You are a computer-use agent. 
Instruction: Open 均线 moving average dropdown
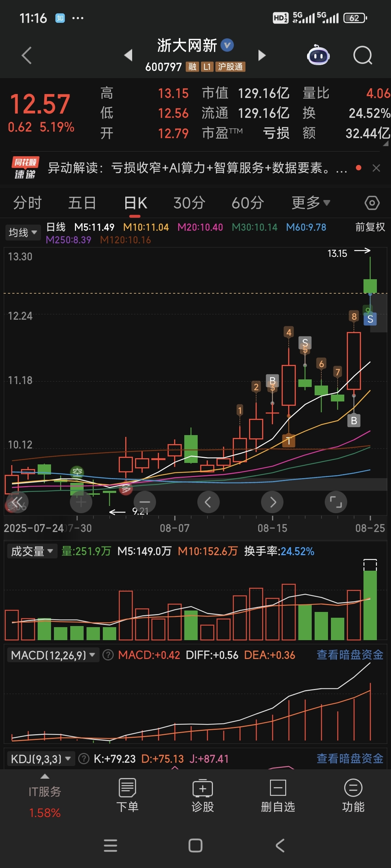(x=23, y=233)
